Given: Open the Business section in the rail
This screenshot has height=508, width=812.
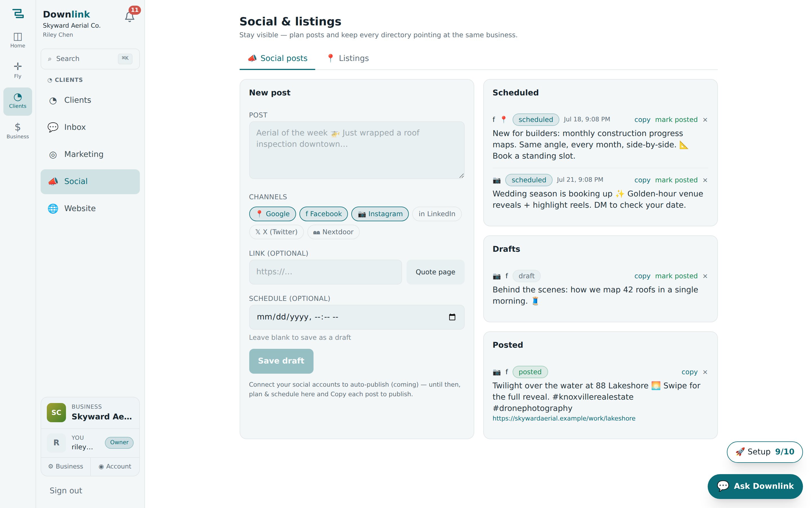Looking at the screenshot, I should 18,131.
